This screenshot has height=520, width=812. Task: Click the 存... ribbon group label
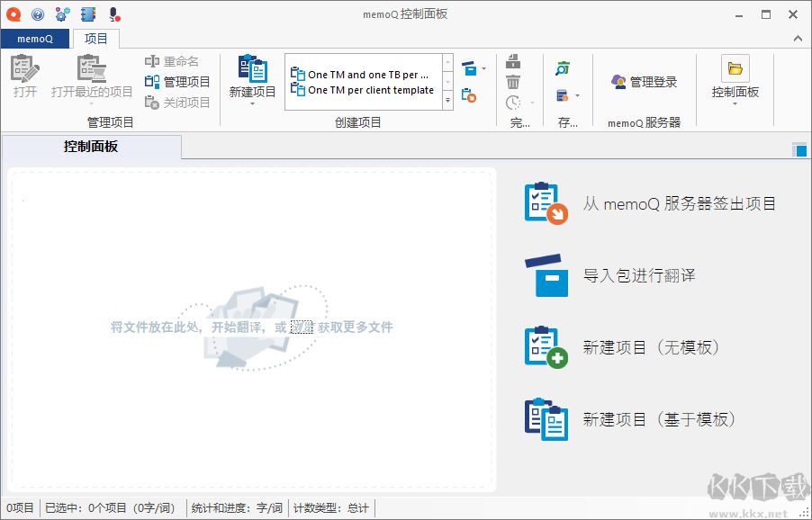pyautogui.click(x=567, y=122)
